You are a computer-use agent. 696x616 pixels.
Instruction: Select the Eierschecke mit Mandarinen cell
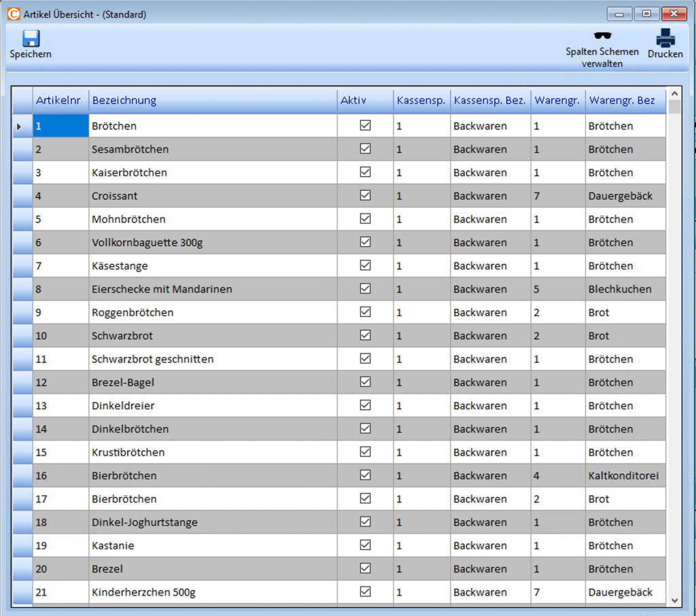[162, 289]
